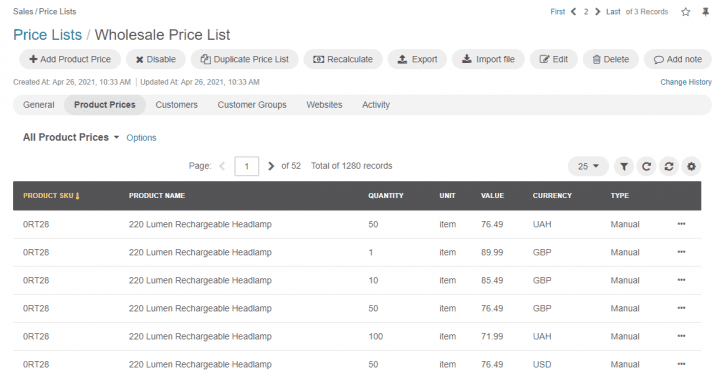Click quantity 100 cell
Viewport: 720px width, 378px height.
point(376,336)
